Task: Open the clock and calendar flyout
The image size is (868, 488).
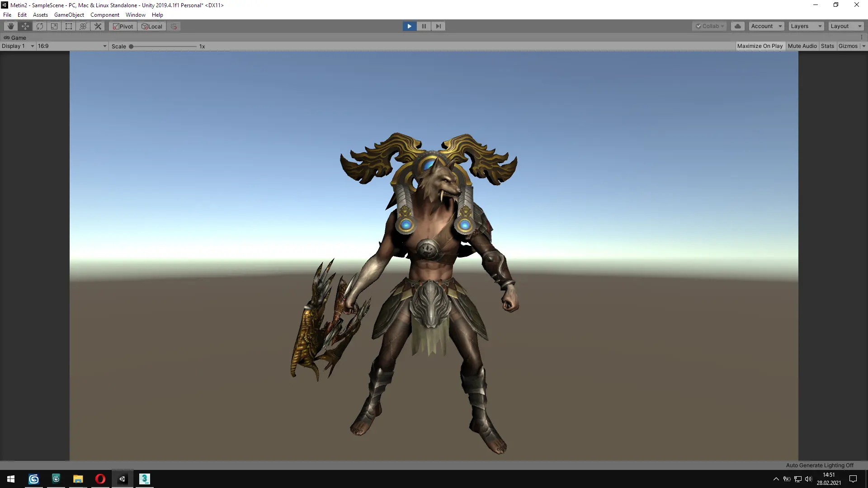Action: [x=829, y=479]
